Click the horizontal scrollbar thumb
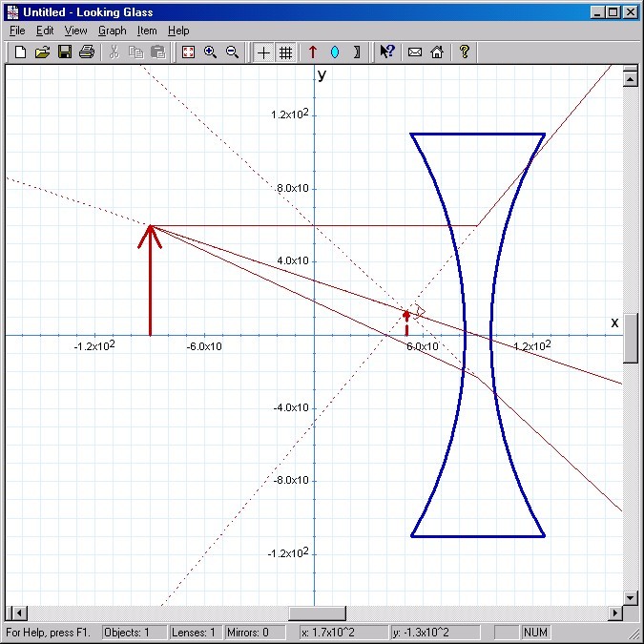Image resolution: width=644 pixels, height=644 pixels. (x=317, y=613)
